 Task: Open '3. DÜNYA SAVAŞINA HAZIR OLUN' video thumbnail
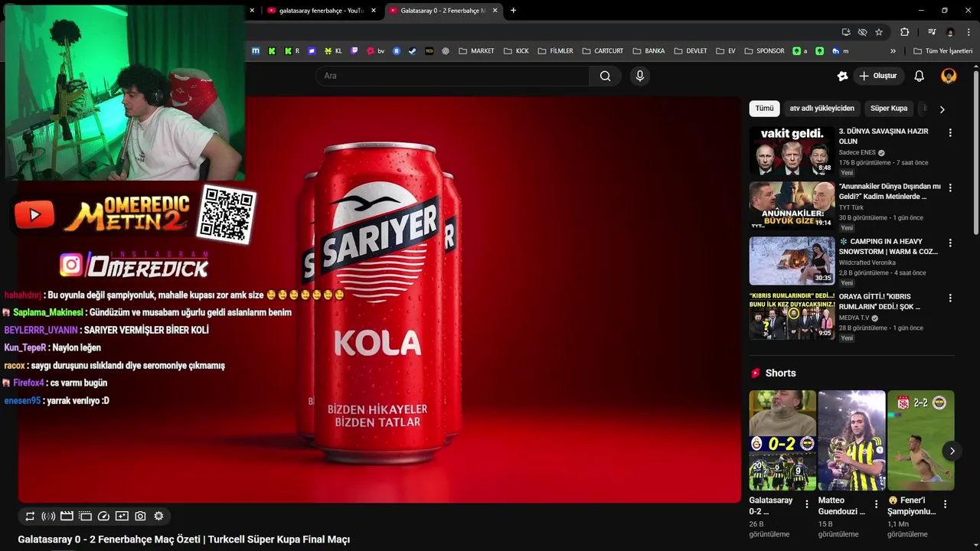click(x=792, y=151)
